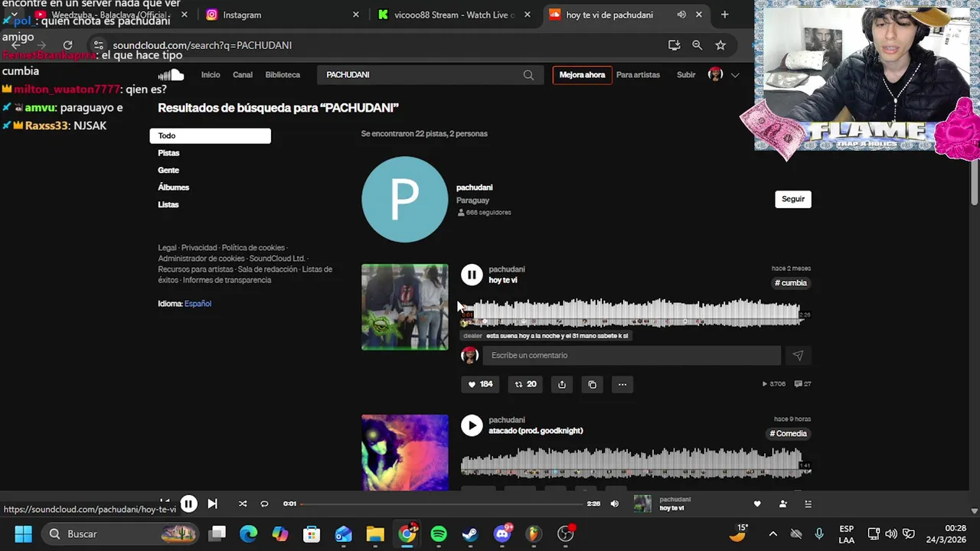Image resolution: width=980 pixels, height=551 pixels.
Task: Open the comments count 27 indicator
Action: 802,384
